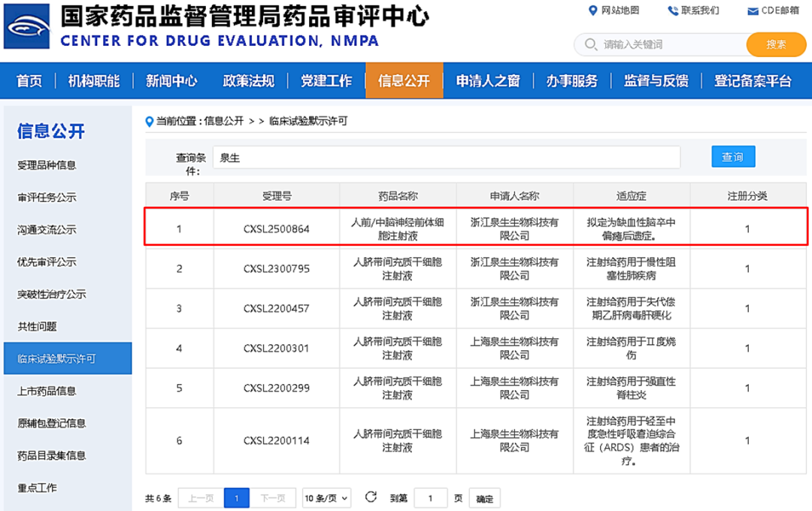Click the magnifier icon in search box
The width and height of the screenshot is (812, 511).
(x=590, y=44)
